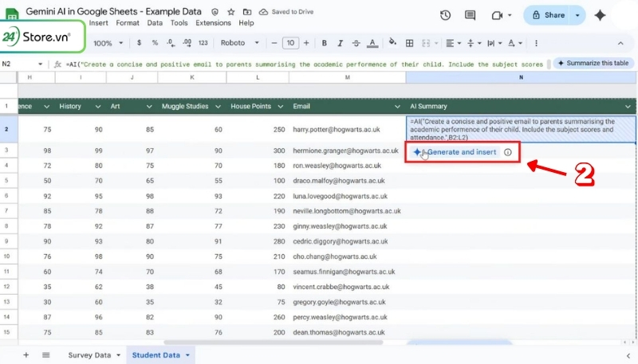This screenshot has width=638, height=364.
Task: Open House Points column filter dropdown
Action: click(x=281, y=107)
